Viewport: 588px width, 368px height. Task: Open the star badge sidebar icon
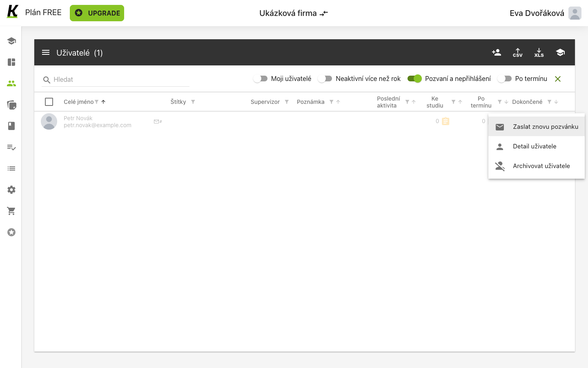click(11, 232)
